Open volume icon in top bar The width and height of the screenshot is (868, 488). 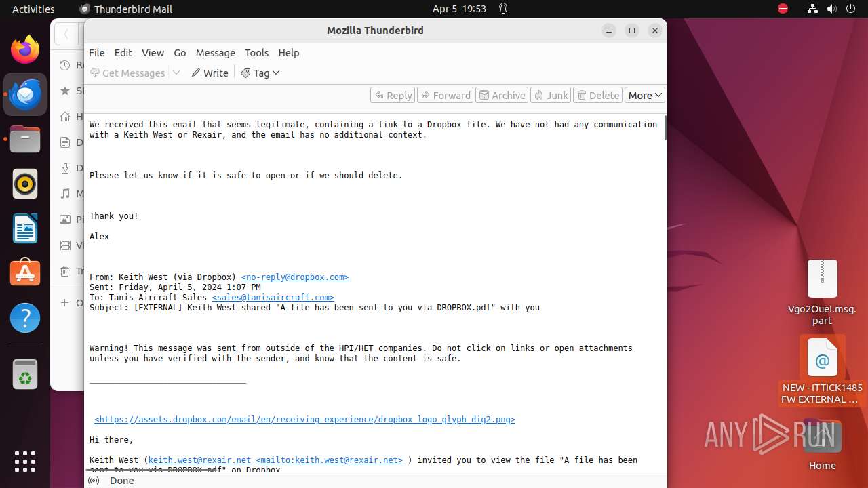click(x=832, y=9)
